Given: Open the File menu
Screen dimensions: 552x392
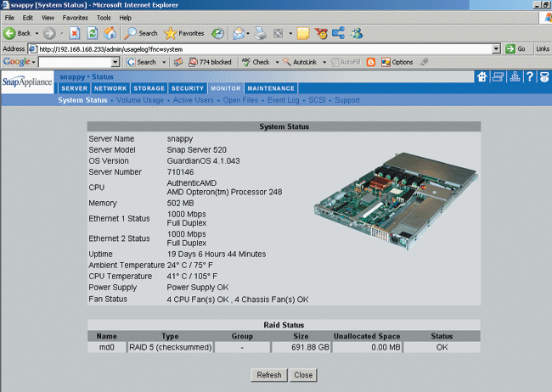Looking at the screenshot, I should [9, 18].
